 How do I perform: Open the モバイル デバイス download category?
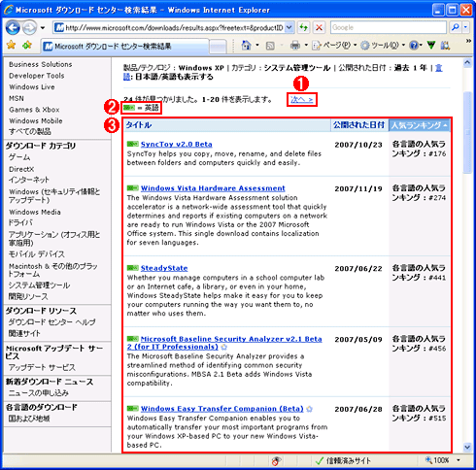click(x=37, y=254)
